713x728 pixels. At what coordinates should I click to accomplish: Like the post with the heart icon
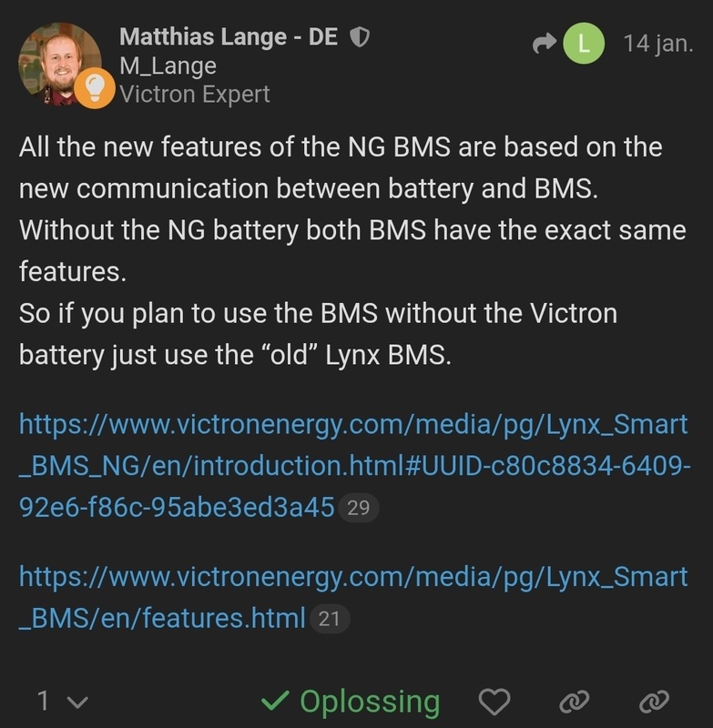point(494,701)
